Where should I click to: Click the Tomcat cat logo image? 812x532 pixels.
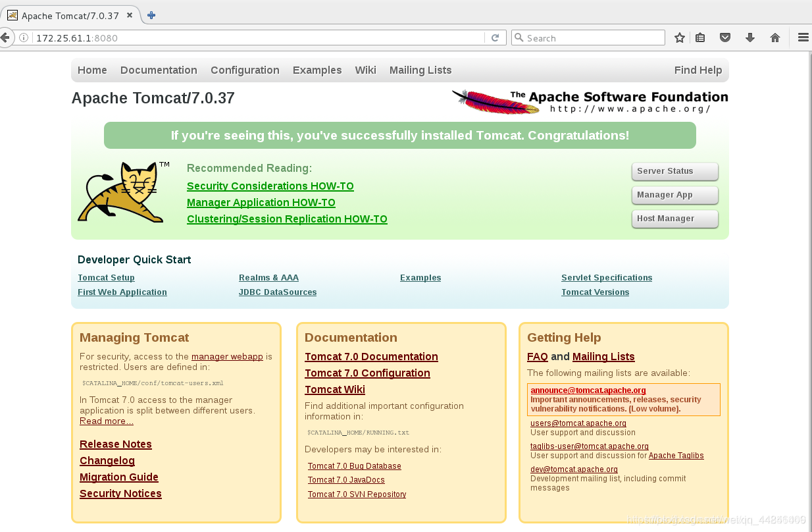pos(124,192)
